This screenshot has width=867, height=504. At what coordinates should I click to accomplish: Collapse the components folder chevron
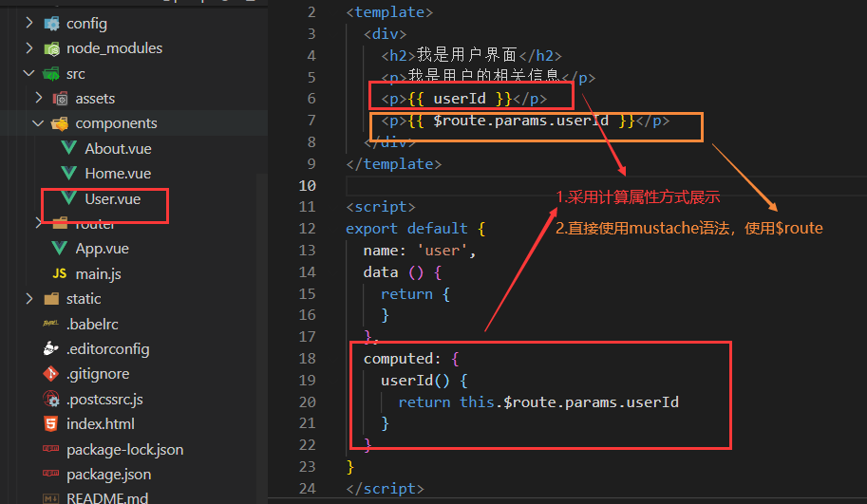point(38,123)
